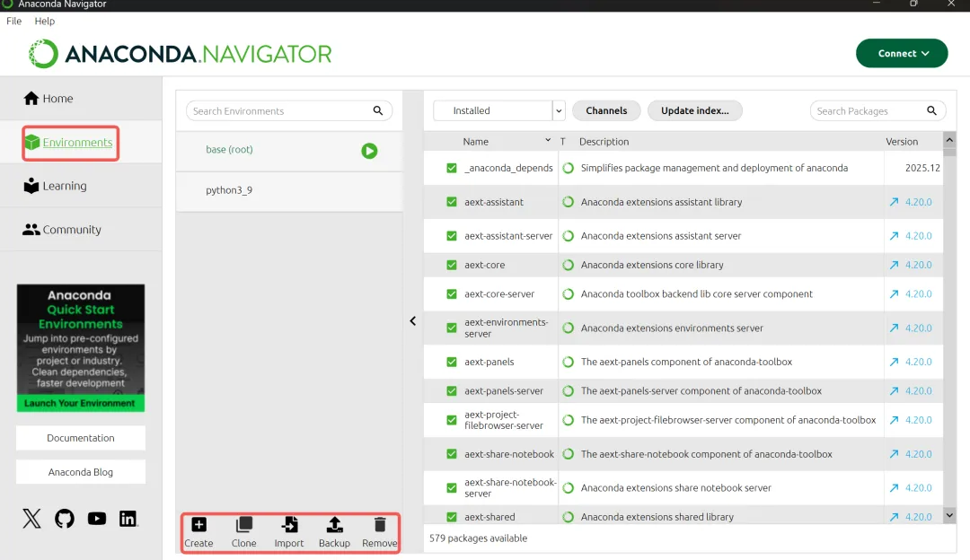
Task: Toggle the aext-assistant package checkbox
Action: click(x=452, y=202)
